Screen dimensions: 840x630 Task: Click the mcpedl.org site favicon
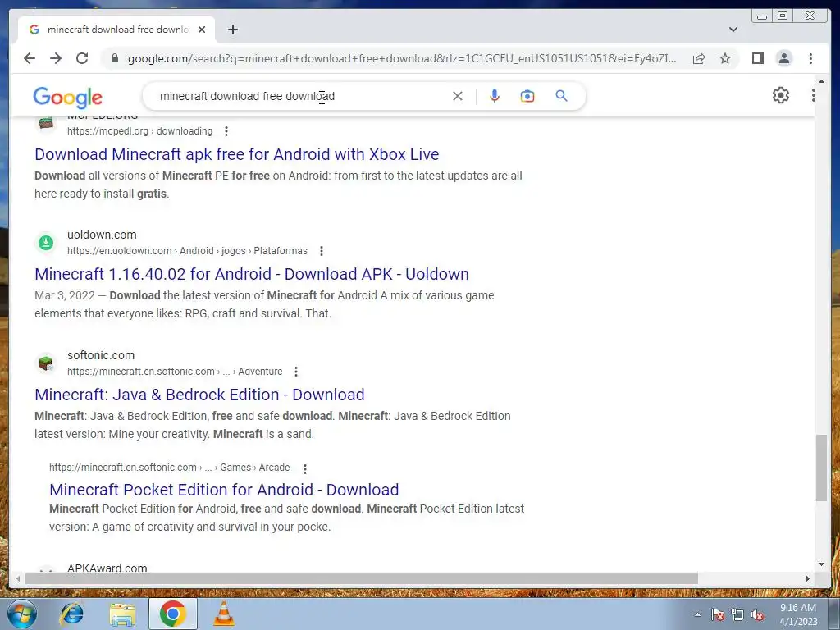(46, 123)
